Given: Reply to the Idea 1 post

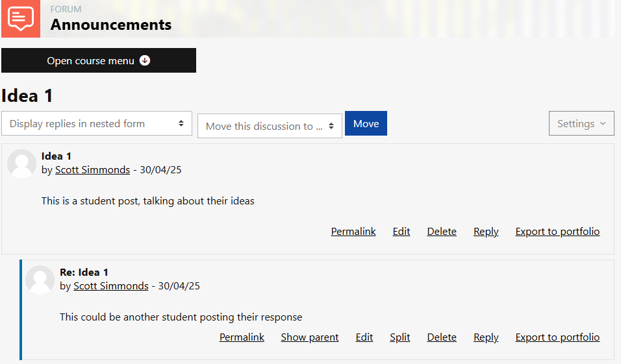Looking at the screenshot, I should tap(486, 232).
